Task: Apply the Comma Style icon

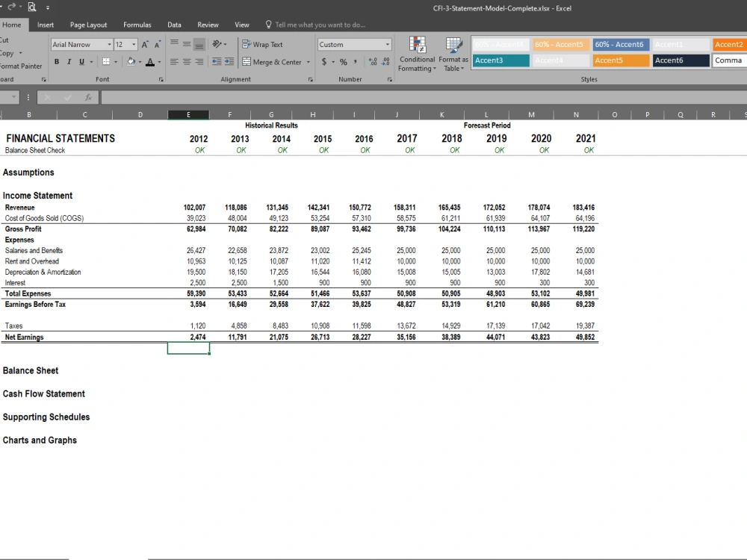Action: coord(356,61)
